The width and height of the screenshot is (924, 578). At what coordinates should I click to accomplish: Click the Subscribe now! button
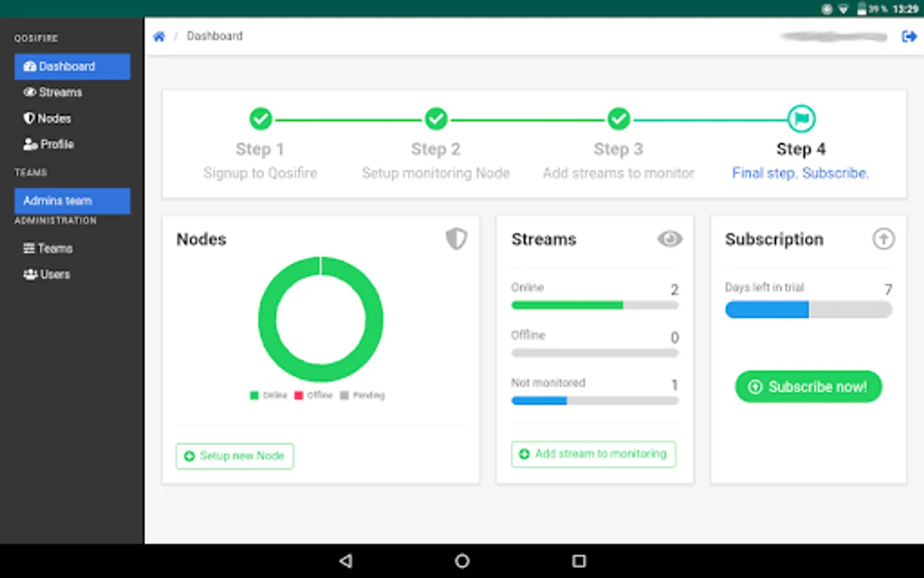(x=809, y=387)
